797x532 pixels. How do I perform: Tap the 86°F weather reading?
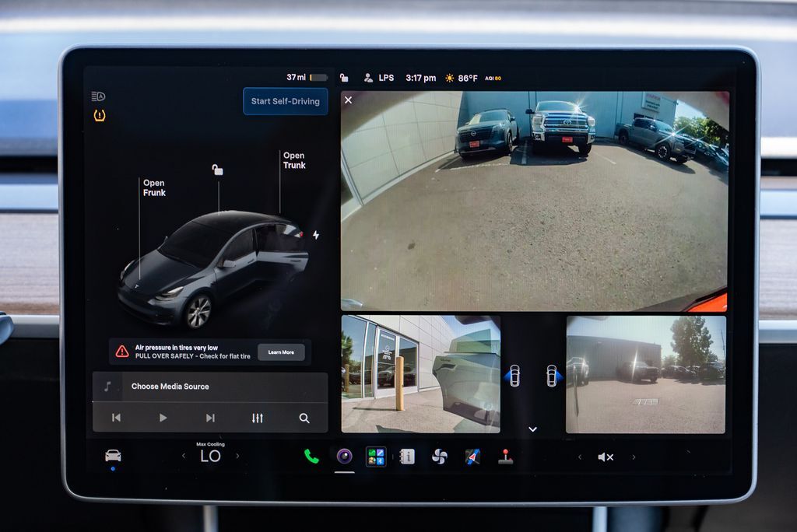[468, 79]
